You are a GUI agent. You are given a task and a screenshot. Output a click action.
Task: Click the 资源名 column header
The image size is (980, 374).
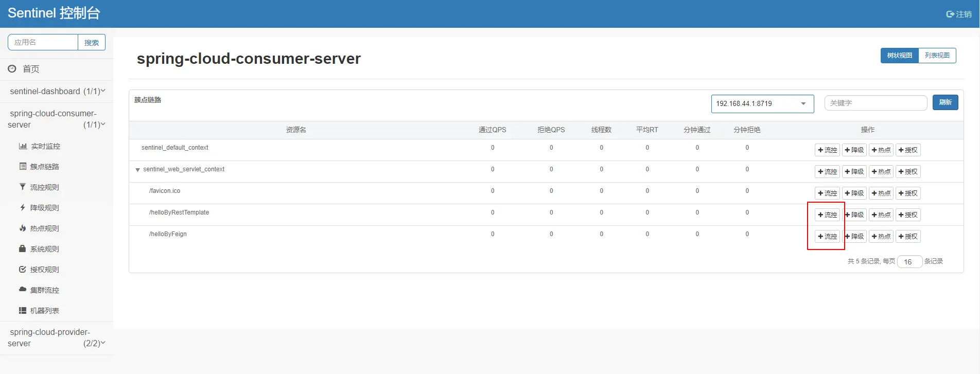point(296,130)
